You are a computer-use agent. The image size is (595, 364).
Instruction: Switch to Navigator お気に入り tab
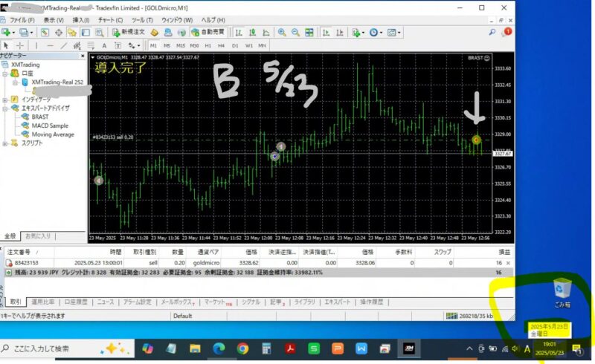click(x=38, y=235)
